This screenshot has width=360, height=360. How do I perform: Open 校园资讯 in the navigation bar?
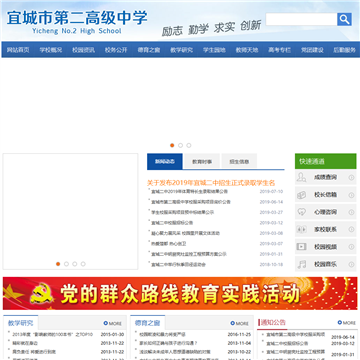83,50
